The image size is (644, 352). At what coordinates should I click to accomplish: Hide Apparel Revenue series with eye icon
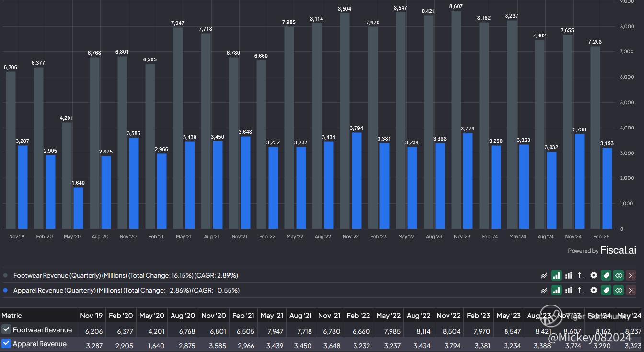[619, 290]
